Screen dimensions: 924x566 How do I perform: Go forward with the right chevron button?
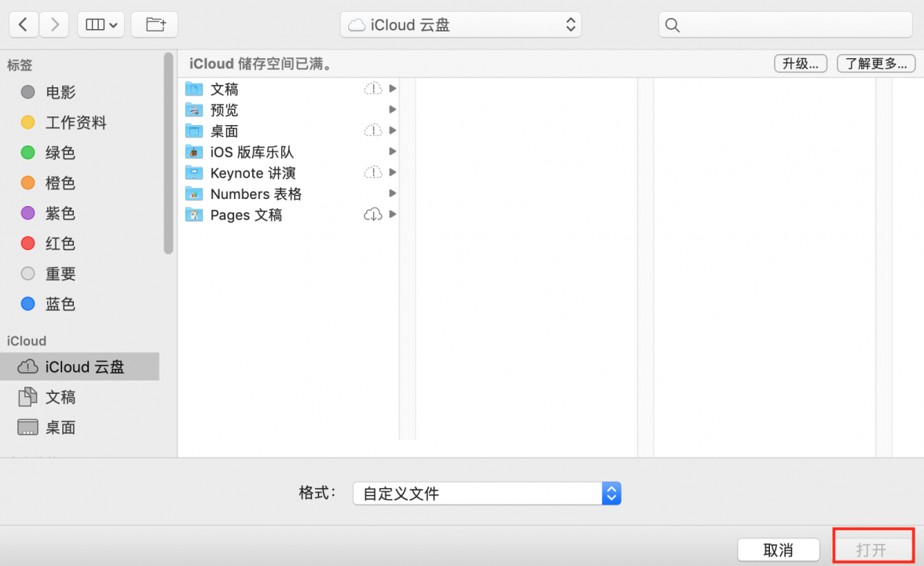55,24
